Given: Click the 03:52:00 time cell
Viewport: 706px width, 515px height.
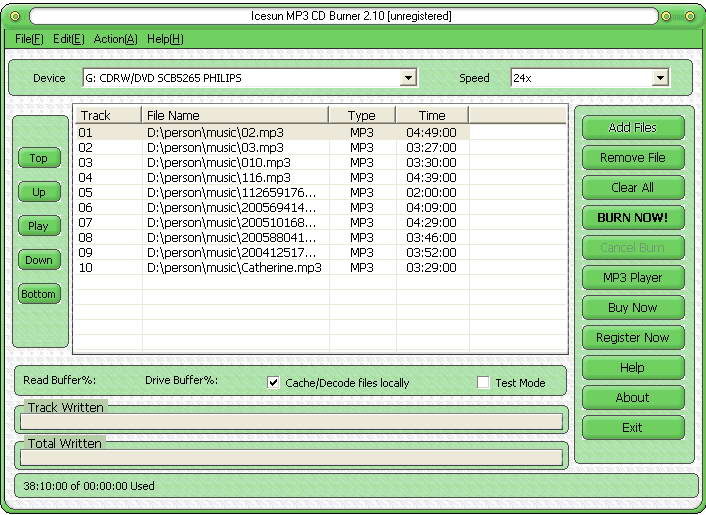Looking at the screenshot, I should (x=431, y=253).
